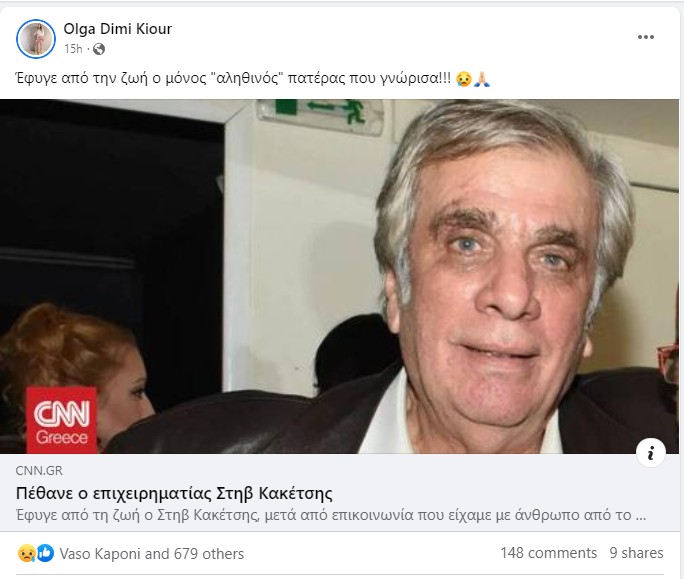Click the blue like reaction icon
The height and width of the screenshot is (579, 684).
(45, 553)
